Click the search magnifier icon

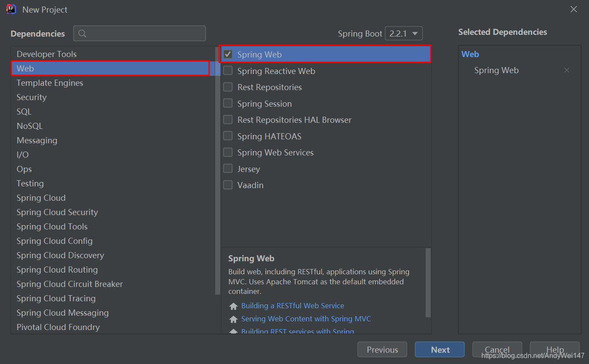tap(82, 34)
